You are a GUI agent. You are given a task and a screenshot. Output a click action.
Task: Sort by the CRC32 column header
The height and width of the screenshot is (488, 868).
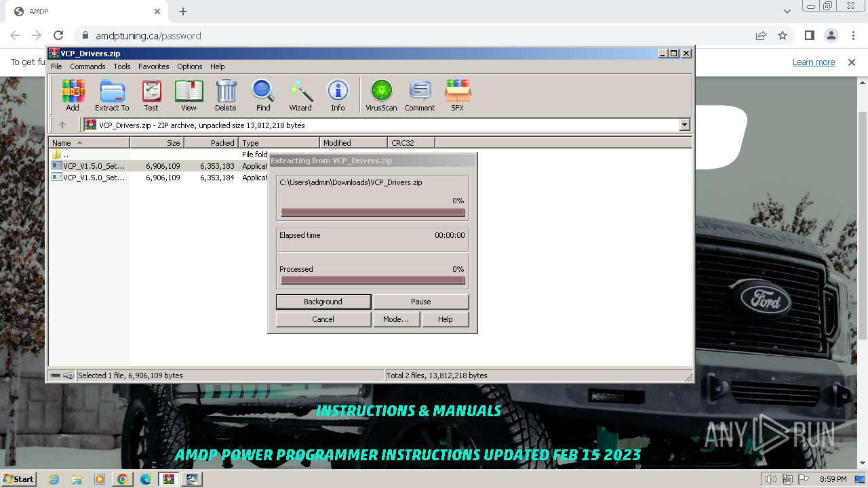411,142
